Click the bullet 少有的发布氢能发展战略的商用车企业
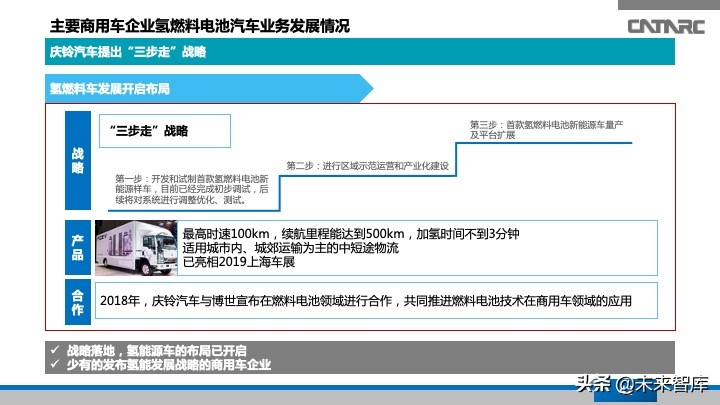Image resolution: width=720 pixels, height=405 pixels. [x=169, y=365]
